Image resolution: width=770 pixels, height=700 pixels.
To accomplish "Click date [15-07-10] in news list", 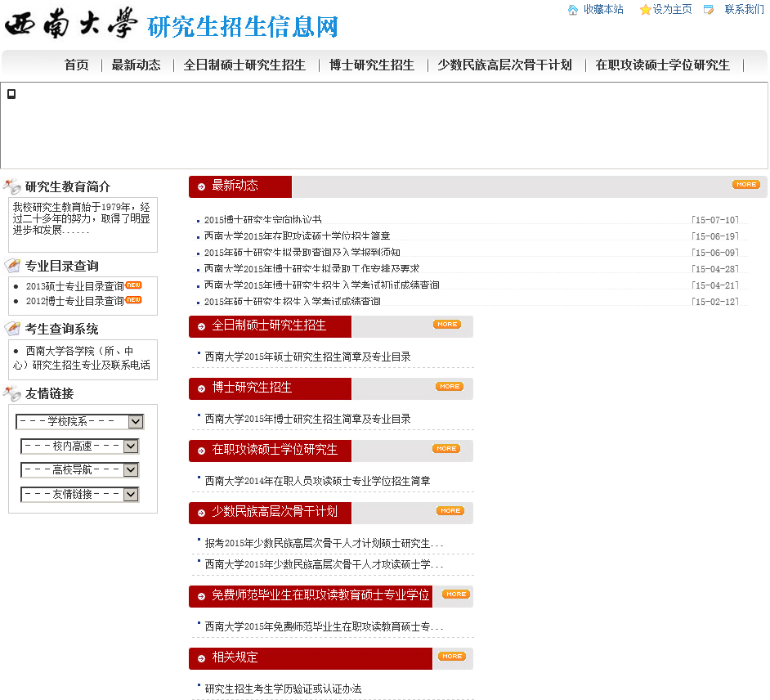I will (715, 220).
